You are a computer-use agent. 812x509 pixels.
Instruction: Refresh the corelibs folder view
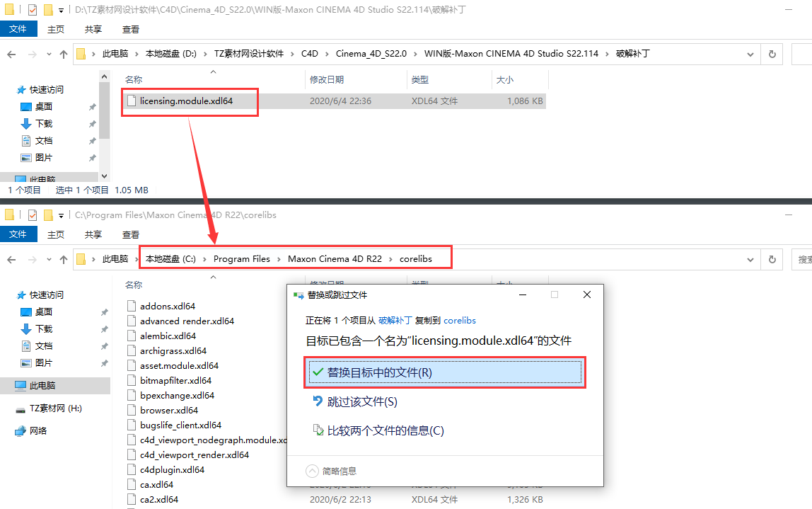pos(772,259)
